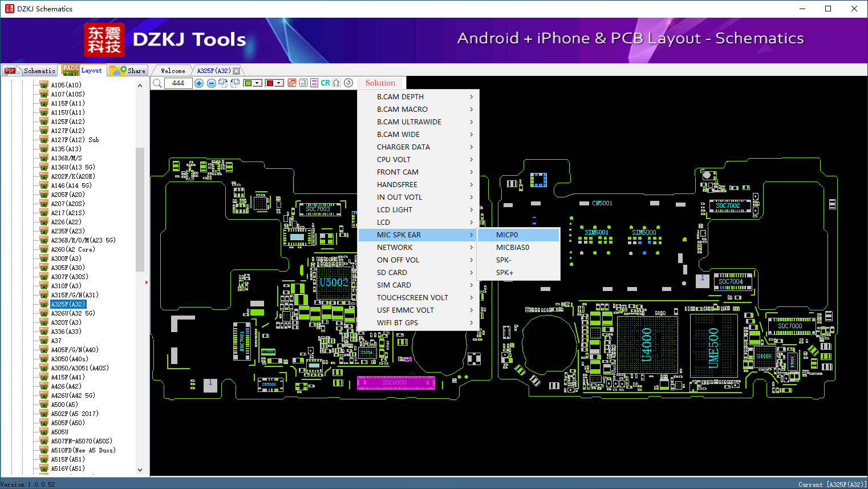
Task: Open the TOUCHSCREEN VOLT menu entry
Action: [419, 298]
